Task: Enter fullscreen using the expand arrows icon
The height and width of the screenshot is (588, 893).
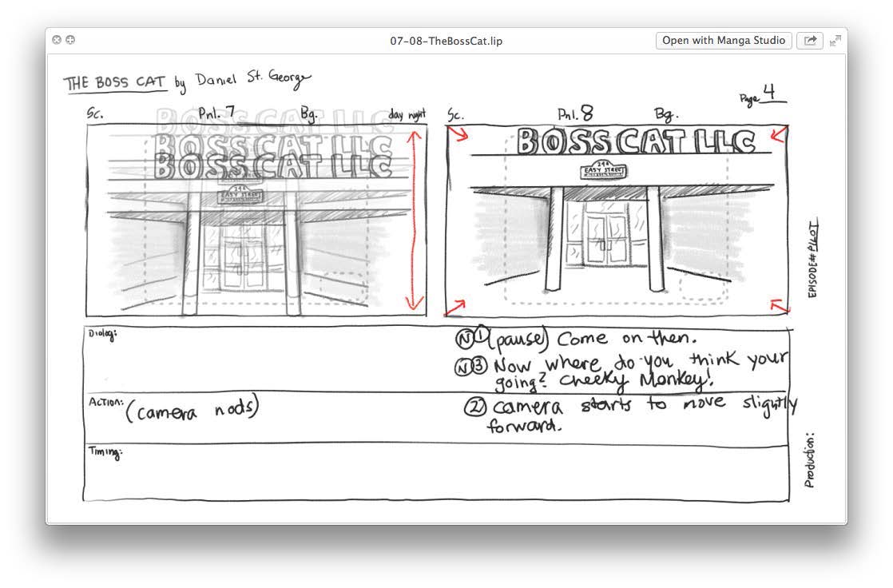Action: click(835, 40)
